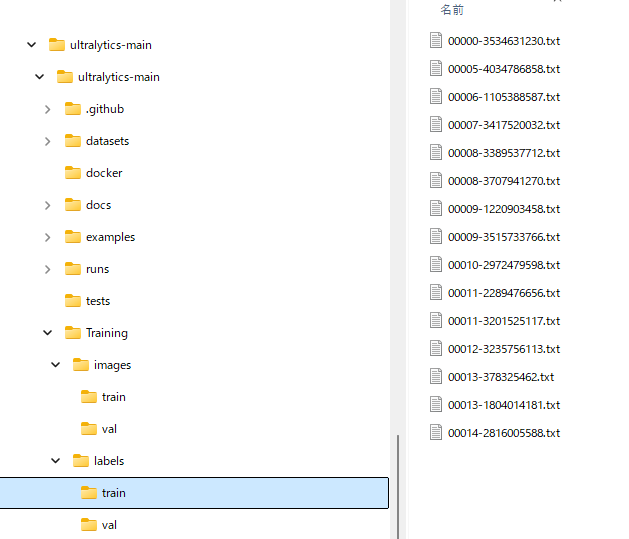Click the Training folder icon
This screenshot has height=539, width=629.
pos(73,333)
